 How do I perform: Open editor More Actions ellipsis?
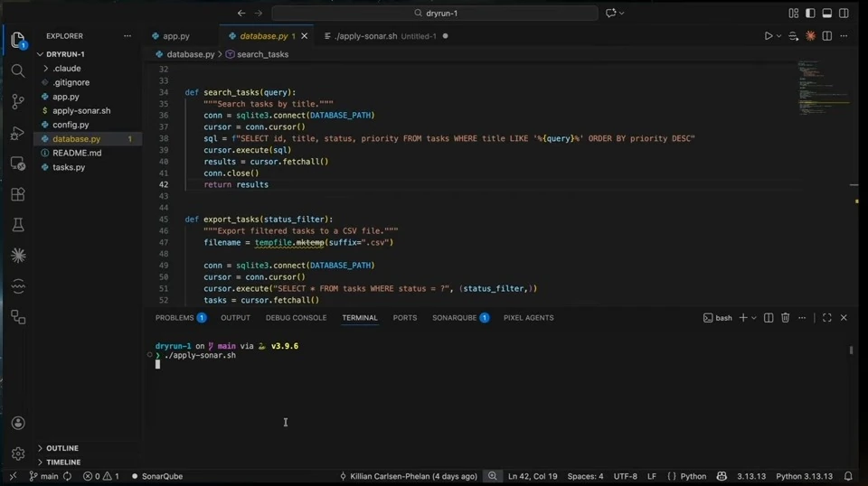[844, 36]
